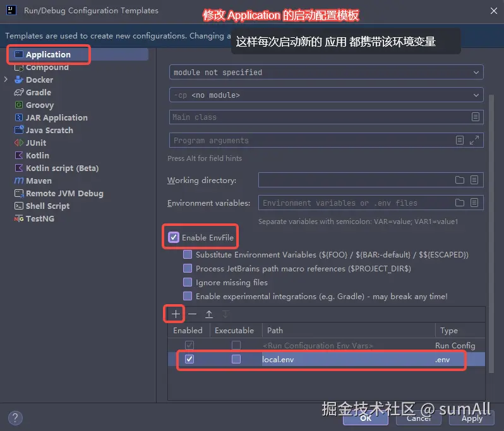Toggle Enabled checkbox for Run Config row

point(189,345)
